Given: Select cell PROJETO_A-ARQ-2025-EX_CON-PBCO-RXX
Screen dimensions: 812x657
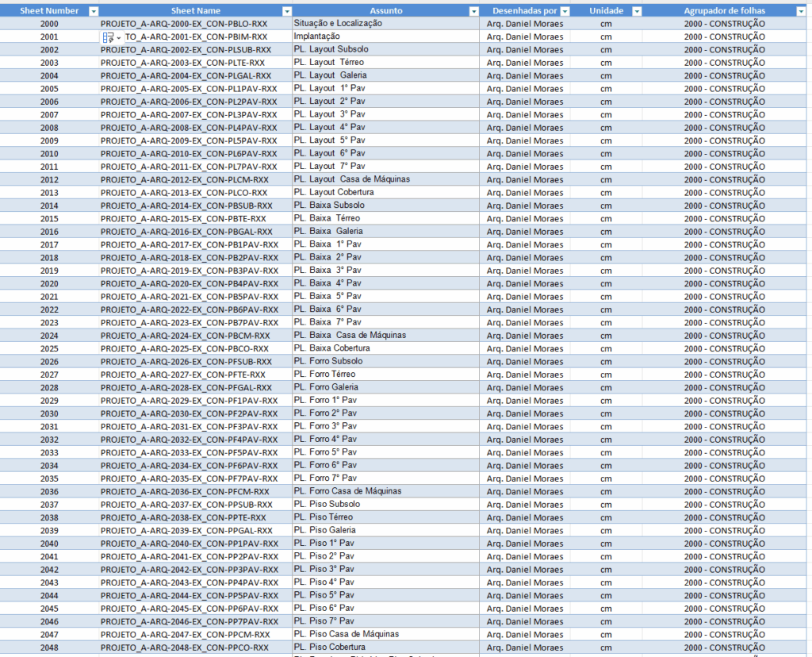Looking at the screenshot, I should 196,348.
